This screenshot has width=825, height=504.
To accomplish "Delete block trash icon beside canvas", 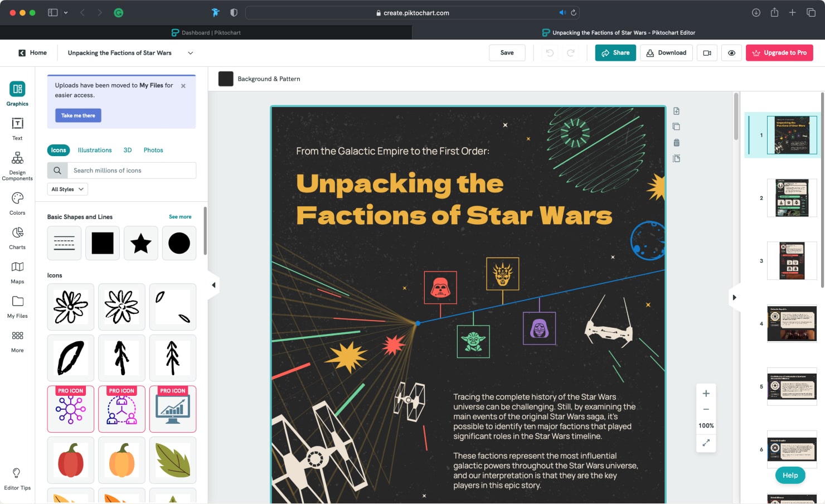I will pos(676,143).
